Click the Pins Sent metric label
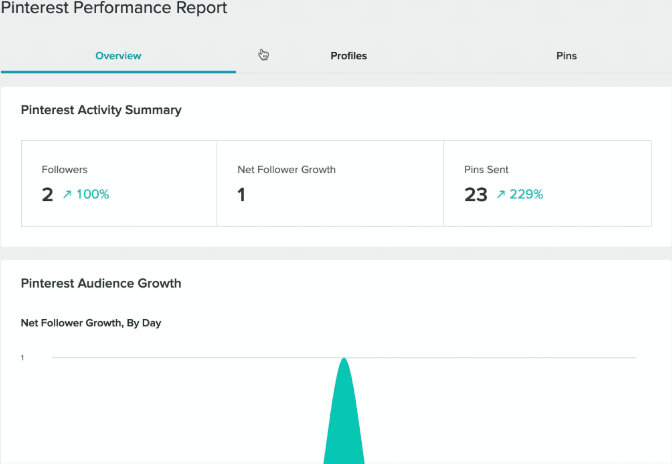 (487, 170)
